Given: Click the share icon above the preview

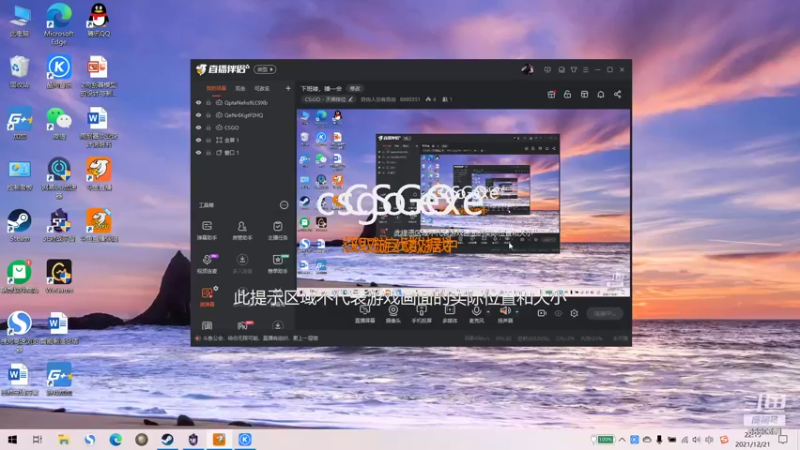Looking at the screenshot, I should pyautogui.click(x=617, y=94).
